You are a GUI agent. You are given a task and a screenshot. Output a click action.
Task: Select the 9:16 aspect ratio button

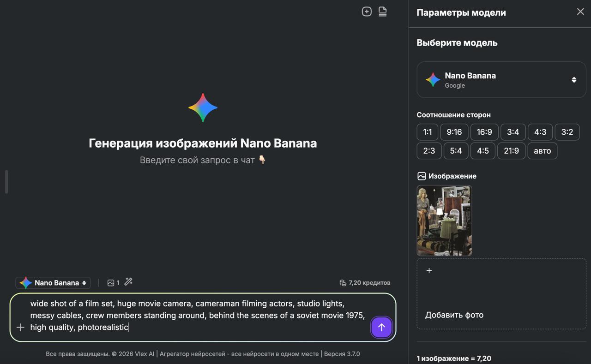[x=454, y=132]
